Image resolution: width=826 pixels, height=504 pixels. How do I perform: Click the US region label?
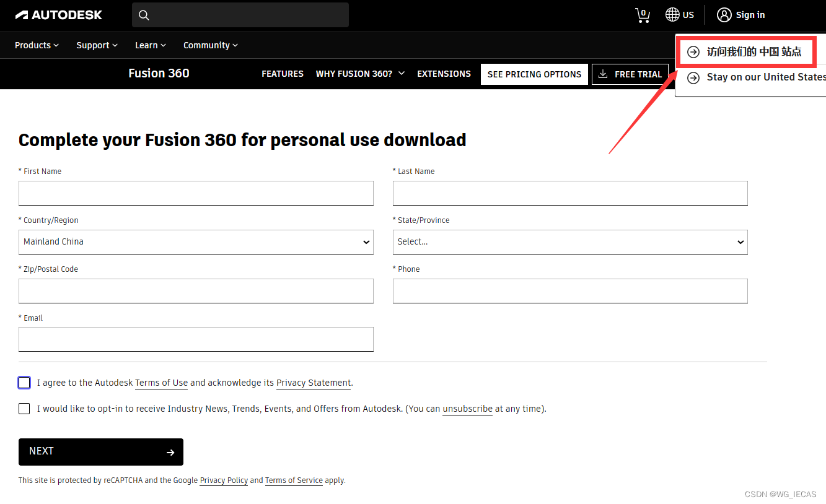click(688, 15)
